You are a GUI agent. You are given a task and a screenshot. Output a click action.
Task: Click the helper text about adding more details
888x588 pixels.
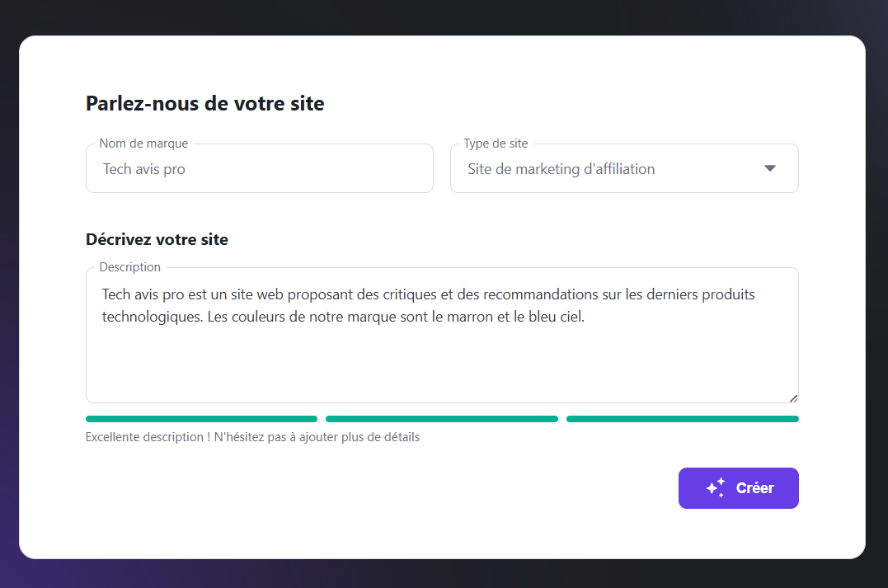click(x=252, y=436)
